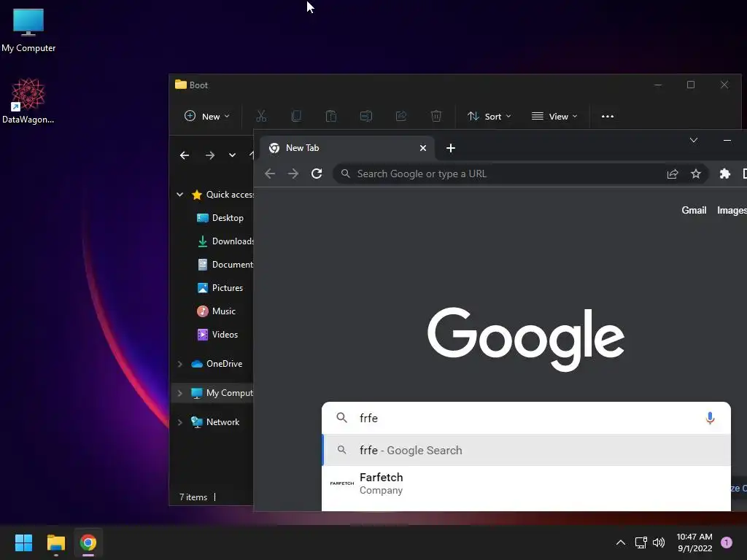Select the Farfetch Company suggestion

526,483
